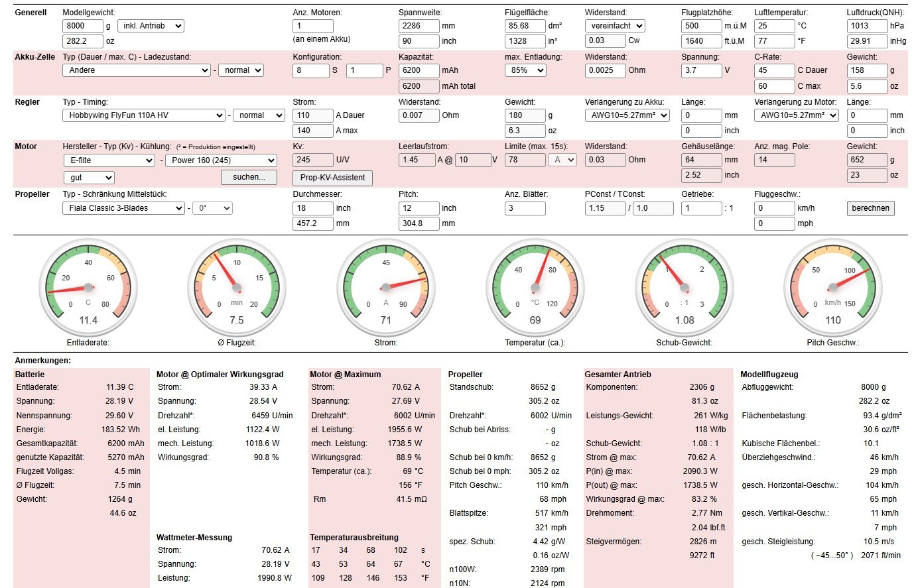914x588 pixels.
Task: Click the Akku Kapazität mAh field
Action: click(419, 70)
